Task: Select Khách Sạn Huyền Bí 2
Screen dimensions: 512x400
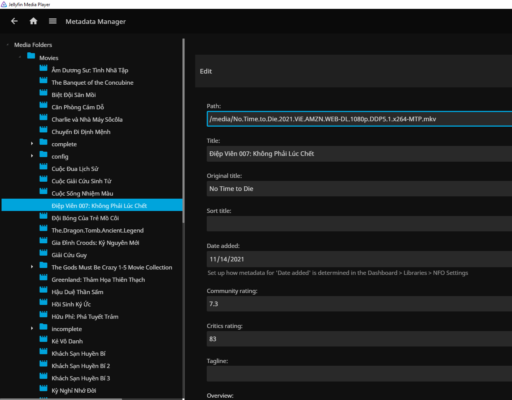Action: pos(81,366)
